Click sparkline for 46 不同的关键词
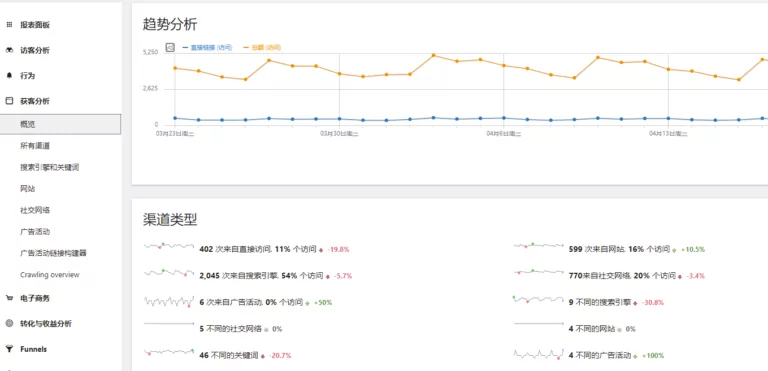Viewport: 768px width, 371px height. [x=169, y=351]
